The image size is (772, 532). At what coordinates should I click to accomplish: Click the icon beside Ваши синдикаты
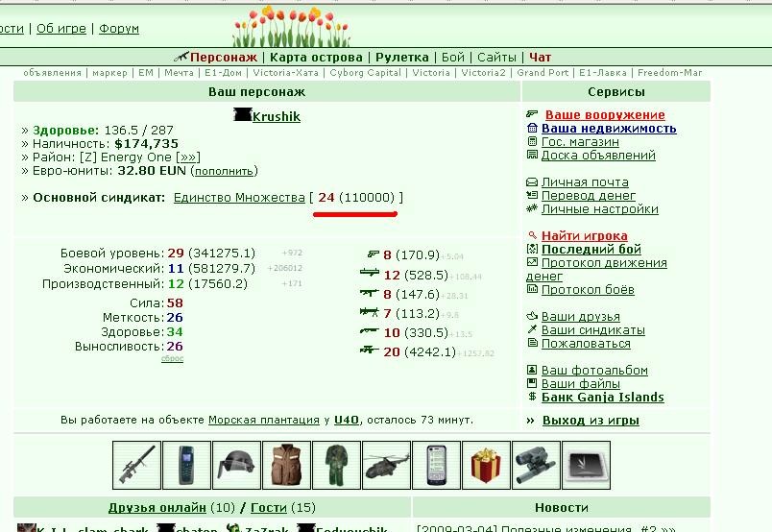click(532, 329)
